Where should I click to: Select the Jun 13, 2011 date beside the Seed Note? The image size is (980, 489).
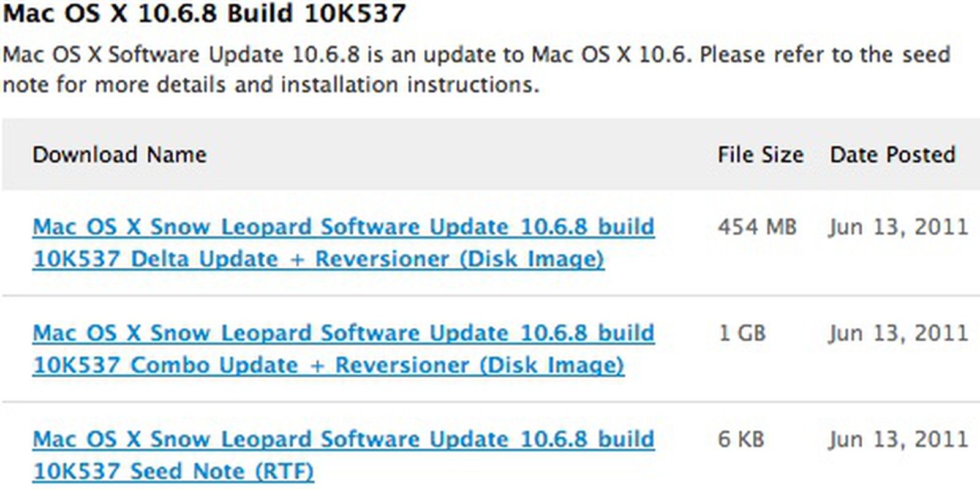pos(899,439)
